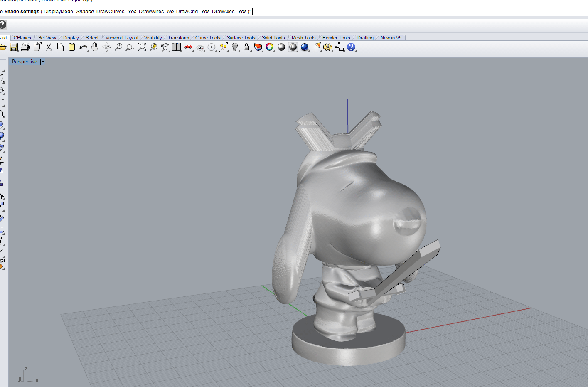Screen dimensions: 588x387
Task: Click the Lock objects padlock icon
Action: (246, 47)
